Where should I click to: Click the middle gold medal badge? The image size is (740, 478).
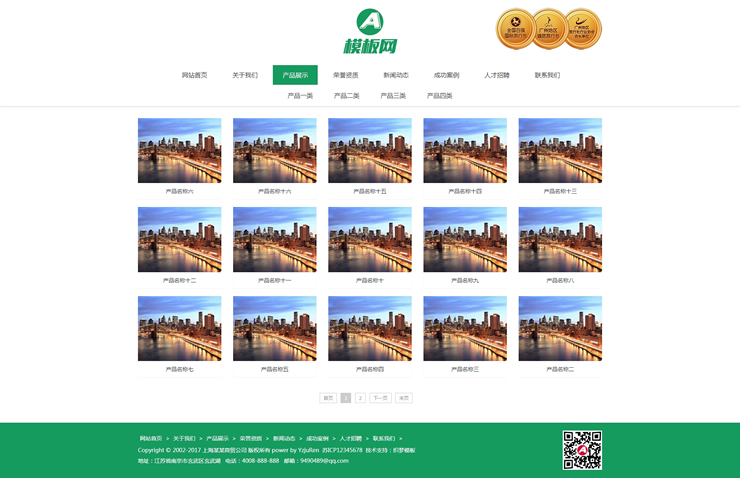point(549,29)
